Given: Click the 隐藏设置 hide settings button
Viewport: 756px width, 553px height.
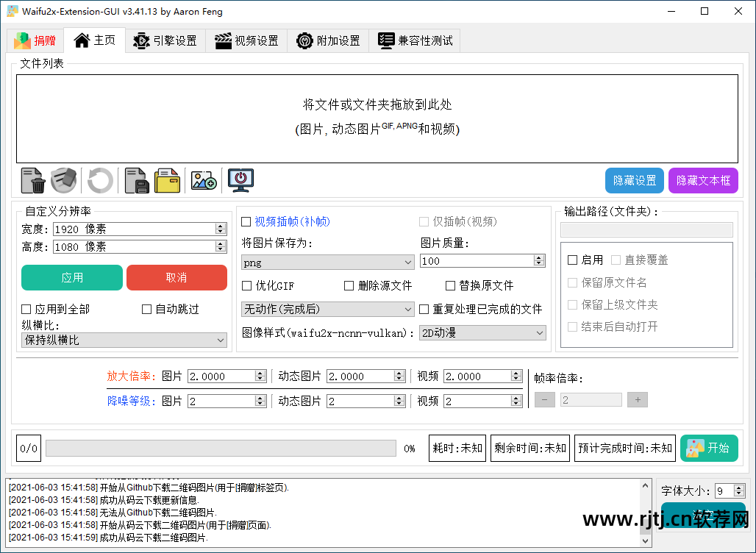Looking at the screenshot, I should point(635,180).
